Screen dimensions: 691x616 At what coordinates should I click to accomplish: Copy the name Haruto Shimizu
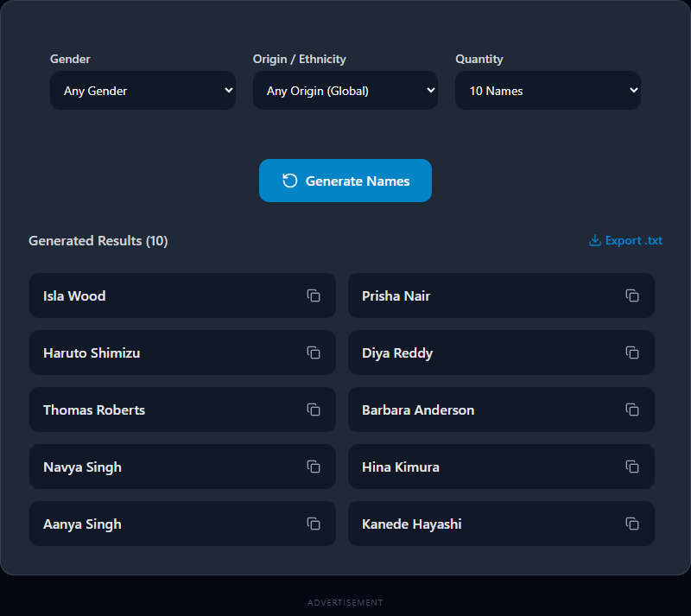tap(314, 352)
